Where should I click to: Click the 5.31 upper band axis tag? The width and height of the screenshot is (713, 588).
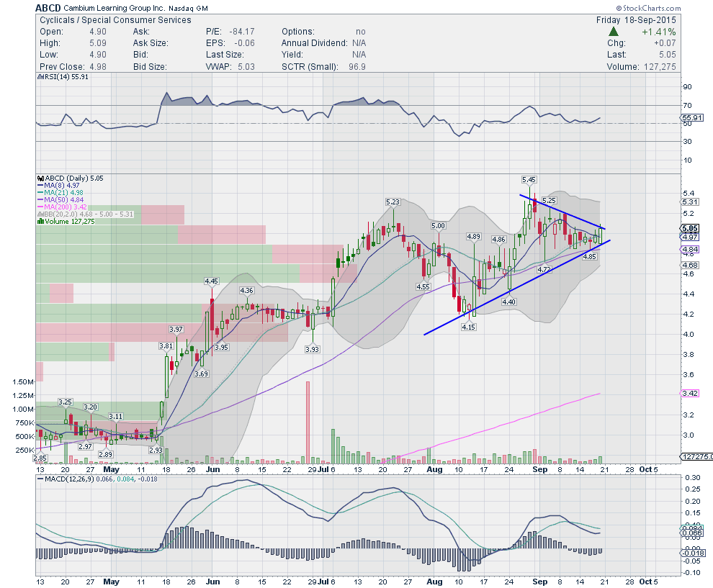(x=690, y=202)
